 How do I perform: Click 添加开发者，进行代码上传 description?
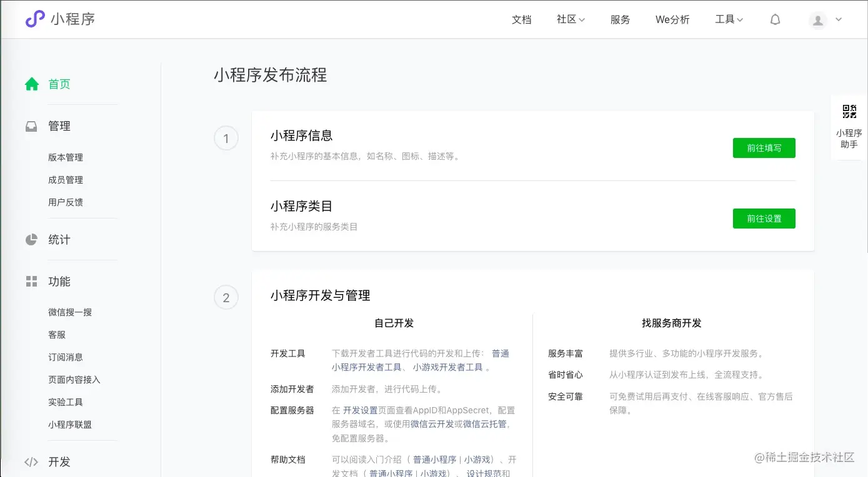[x=387, y=389]
